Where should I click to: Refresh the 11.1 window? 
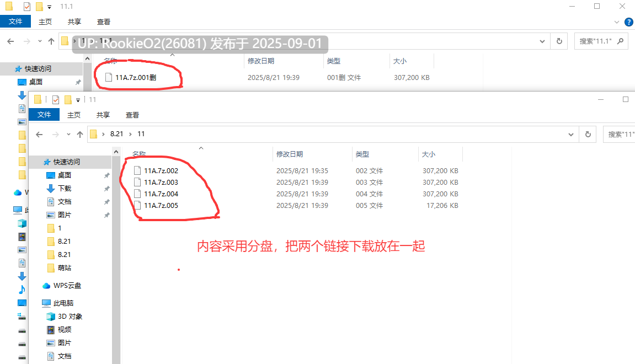(x=559, y=41)
